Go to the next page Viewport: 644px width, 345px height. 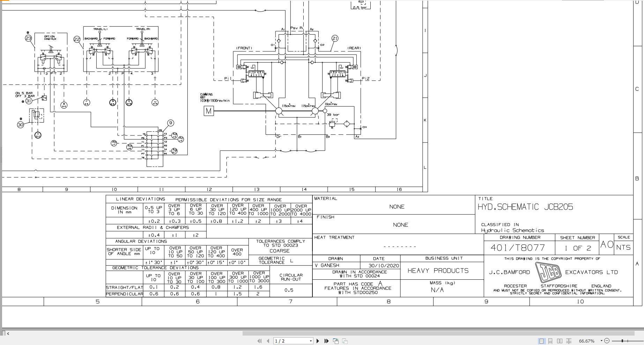[318, 341]
